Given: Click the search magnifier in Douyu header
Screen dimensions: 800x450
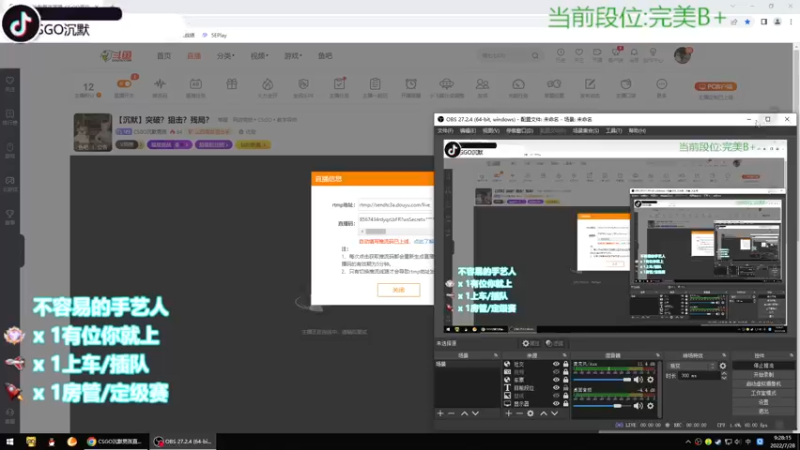Looking at the screenshot, I should (535, 56).
